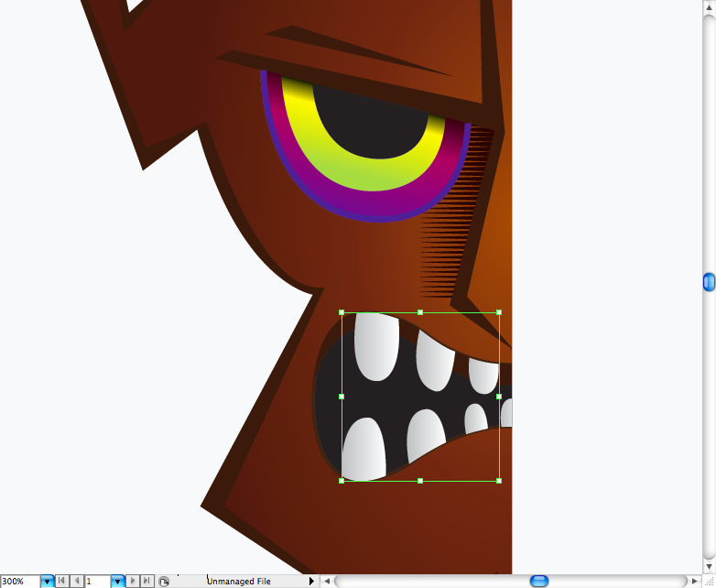Click the horizontal scrollbar right arrow

pos(695,582)
